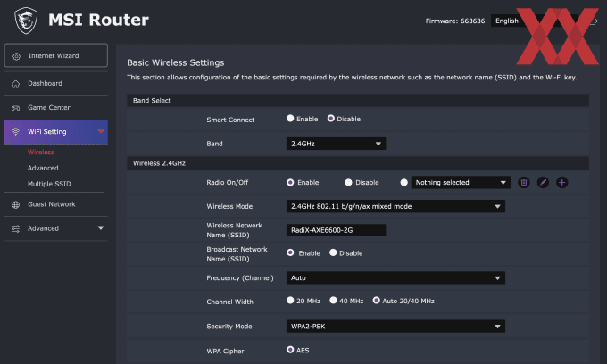Screen dimensions: 607x364
Task: Click the SSID field RadiX-AXE6600-2G
Action: [x=336, y=230]
